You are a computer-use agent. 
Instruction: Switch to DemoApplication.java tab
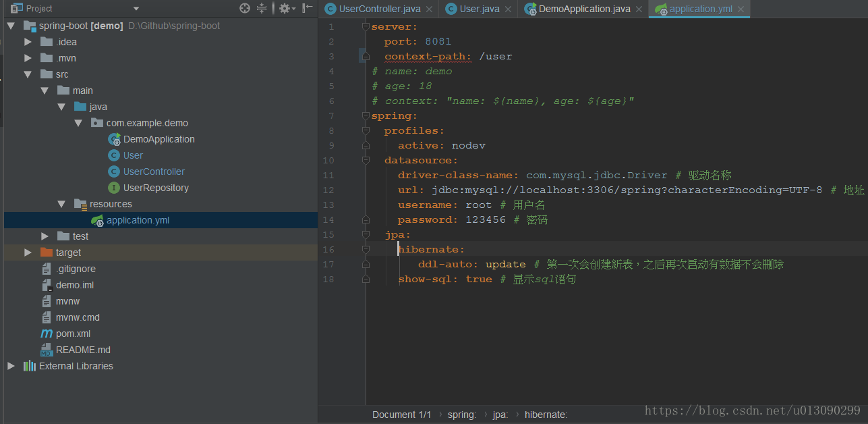coord(584,9)
